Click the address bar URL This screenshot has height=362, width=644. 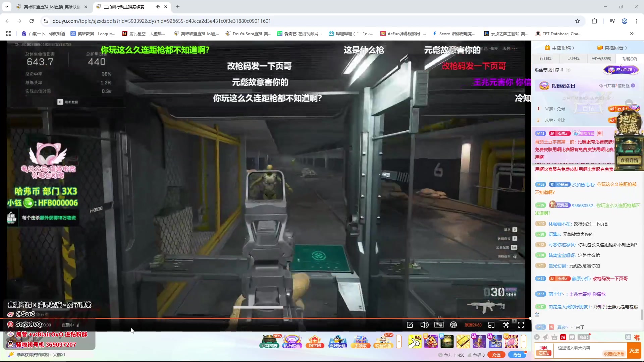tap(162, 21)
